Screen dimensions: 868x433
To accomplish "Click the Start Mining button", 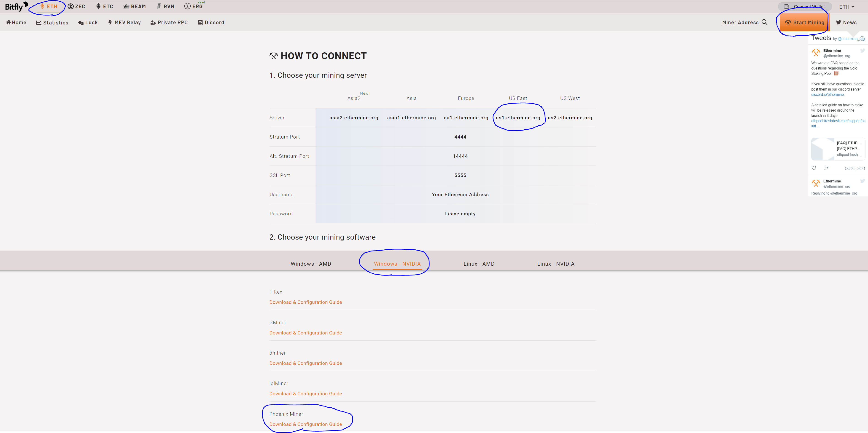I will pos(804,23).
